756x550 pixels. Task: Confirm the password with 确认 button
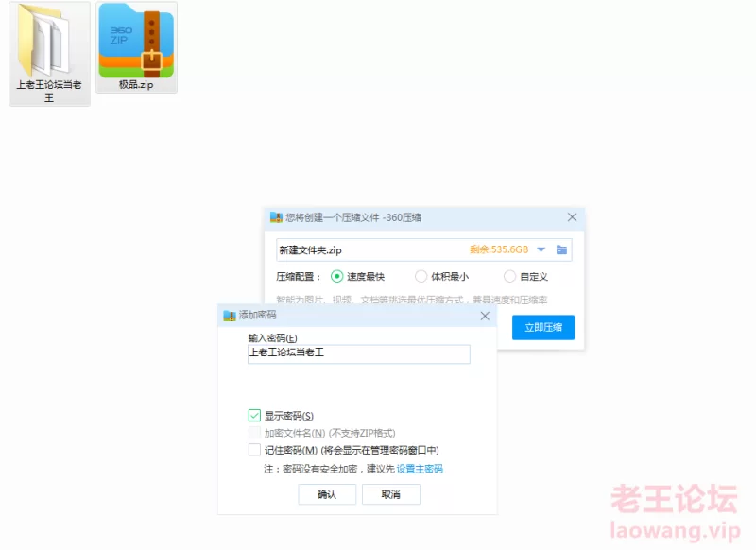[x=327, y=494]
